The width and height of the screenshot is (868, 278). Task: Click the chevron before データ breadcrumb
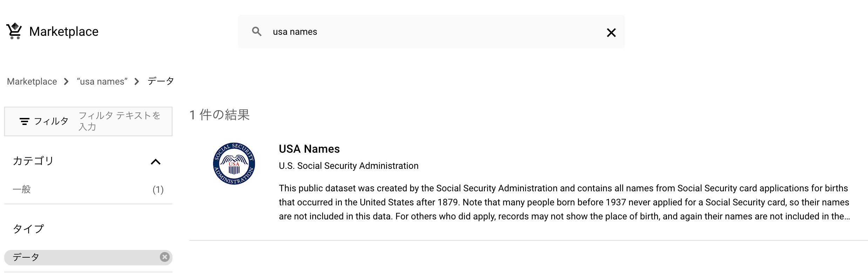pyautogui.click(x=137, y=81)
